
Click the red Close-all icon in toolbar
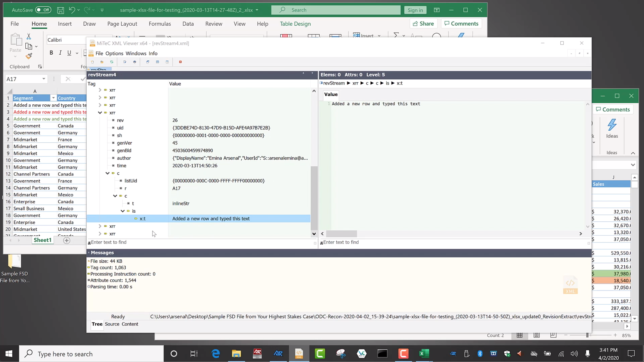pyautogui.click(x=180, y=62)
